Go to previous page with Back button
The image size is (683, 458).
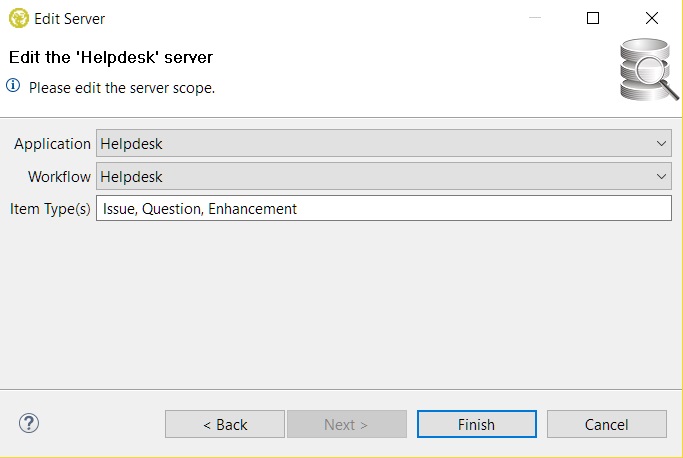(x=225, y=424)
